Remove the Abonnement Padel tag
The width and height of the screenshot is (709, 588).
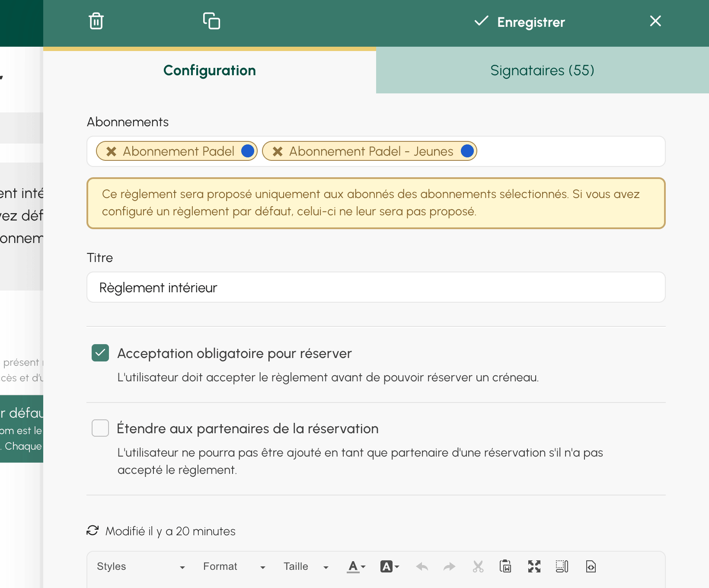pyautogui.click(x=112, y=151)
